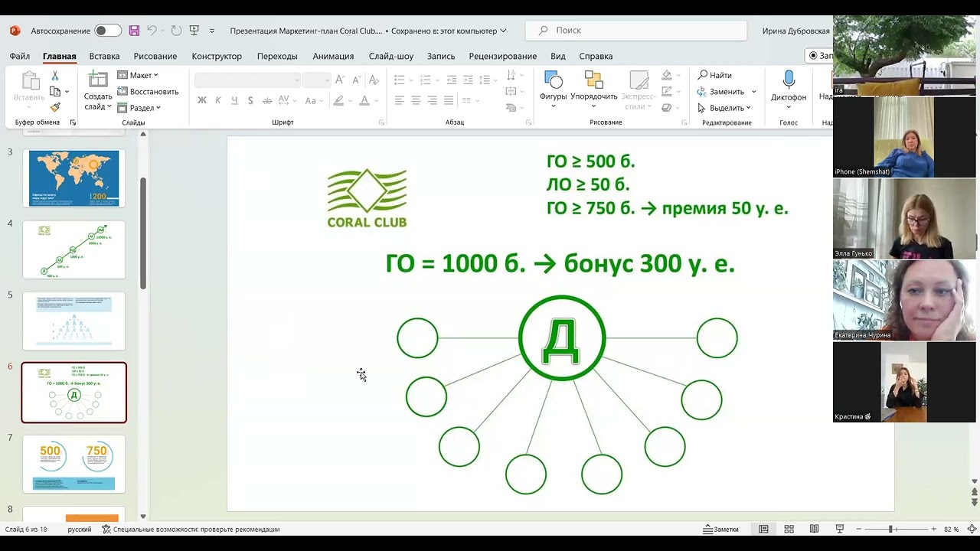The height and width of the screenshot is (551, 980).
Task: Switch to the Слайд-шоу tab
Action: point(391,56)
